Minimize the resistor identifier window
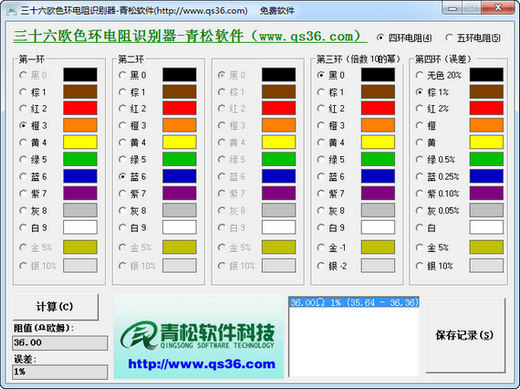The width and height of the screenshot is (520, 389). (452, 8)
